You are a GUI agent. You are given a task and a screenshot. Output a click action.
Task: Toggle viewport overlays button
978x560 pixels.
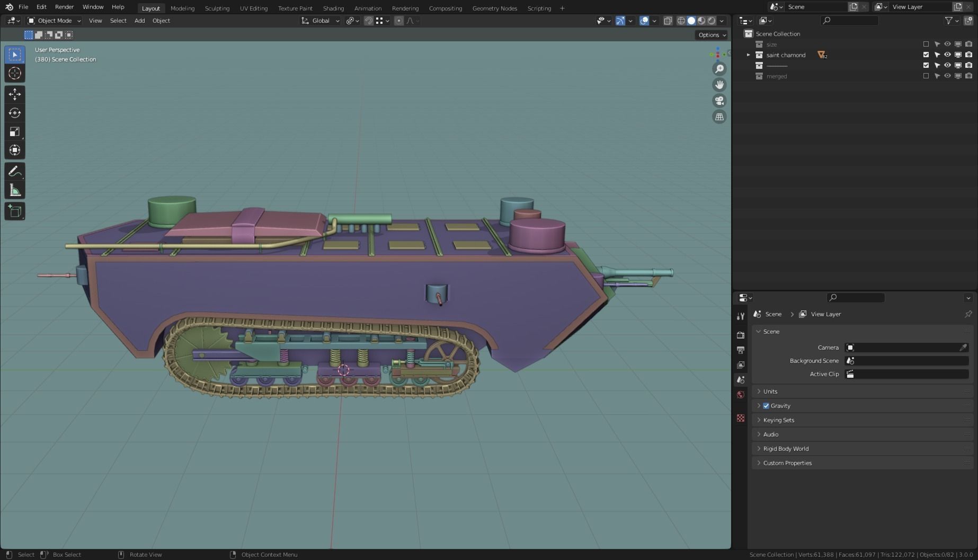coord(644,21)
